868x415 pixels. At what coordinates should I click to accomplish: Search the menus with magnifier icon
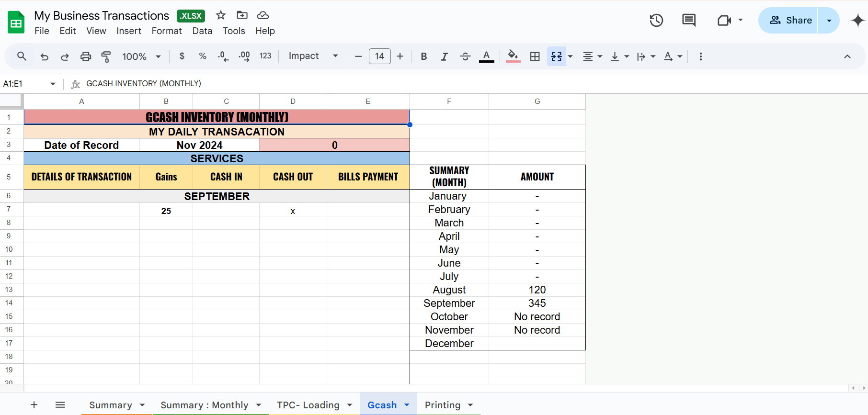coord(22,56)
